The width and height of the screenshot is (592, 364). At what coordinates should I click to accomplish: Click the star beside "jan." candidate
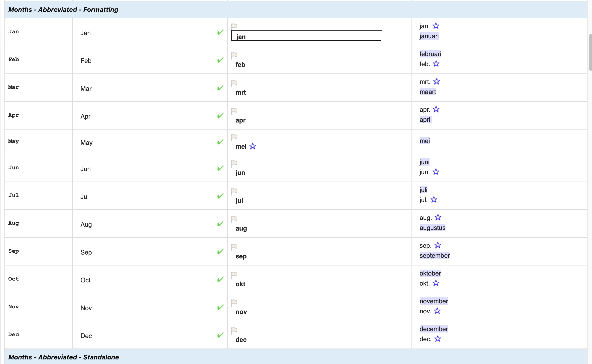pyautogui.click(x=436, y=26)
